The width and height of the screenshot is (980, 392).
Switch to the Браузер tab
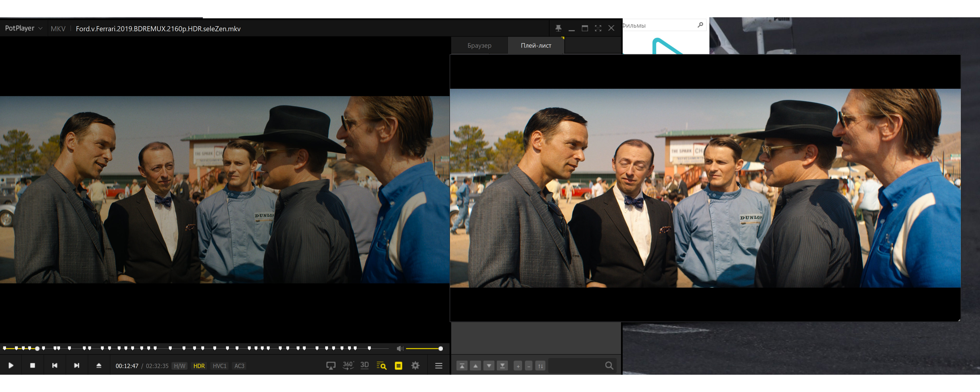479,46
